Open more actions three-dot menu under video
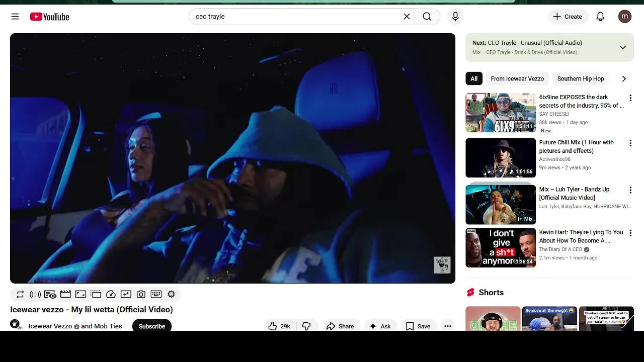This screenshot has height=362, width=644. click(x=448, y=326)
